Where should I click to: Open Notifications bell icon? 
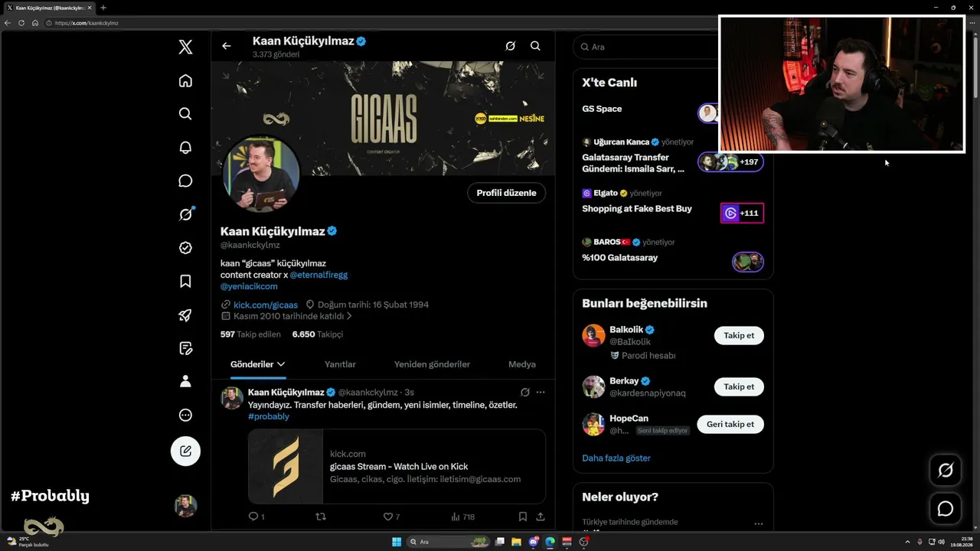point(185,148)
